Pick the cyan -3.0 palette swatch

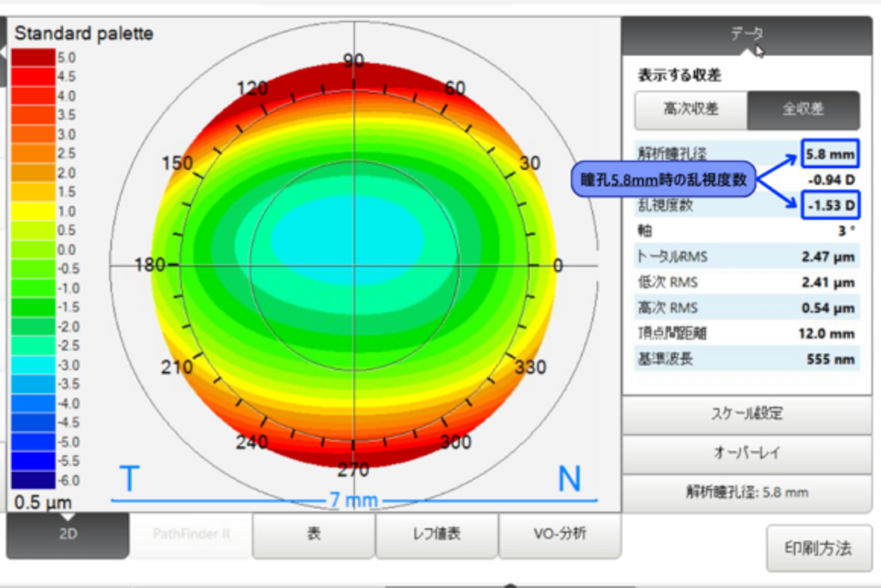(33, 365)
